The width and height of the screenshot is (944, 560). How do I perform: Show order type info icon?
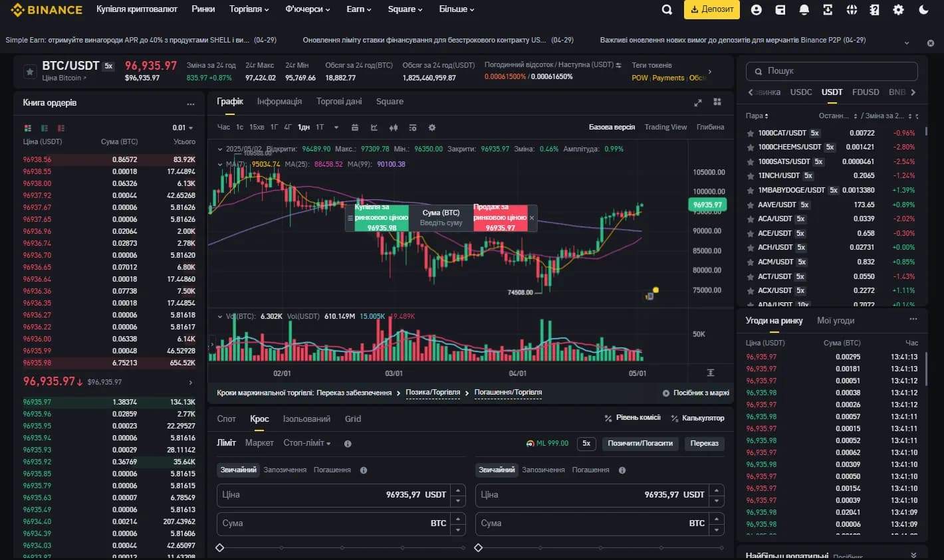point(348,444)
